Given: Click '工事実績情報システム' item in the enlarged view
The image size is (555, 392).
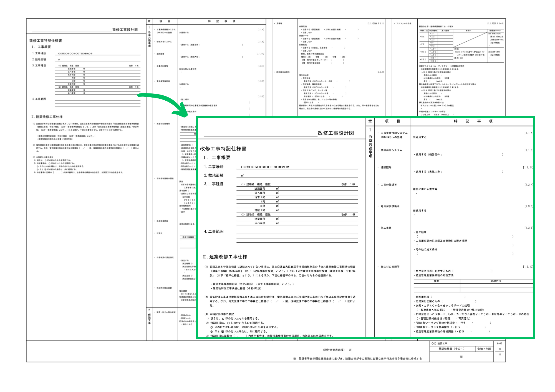Looking at the screenshot, I should pos(394,133).
